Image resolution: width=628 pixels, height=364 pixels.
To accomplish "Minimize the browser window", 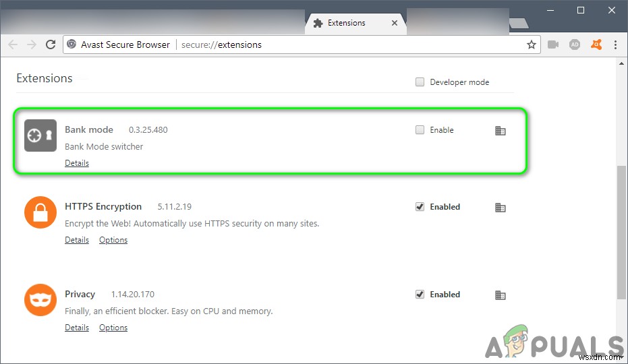I will (x=550, y=10).
